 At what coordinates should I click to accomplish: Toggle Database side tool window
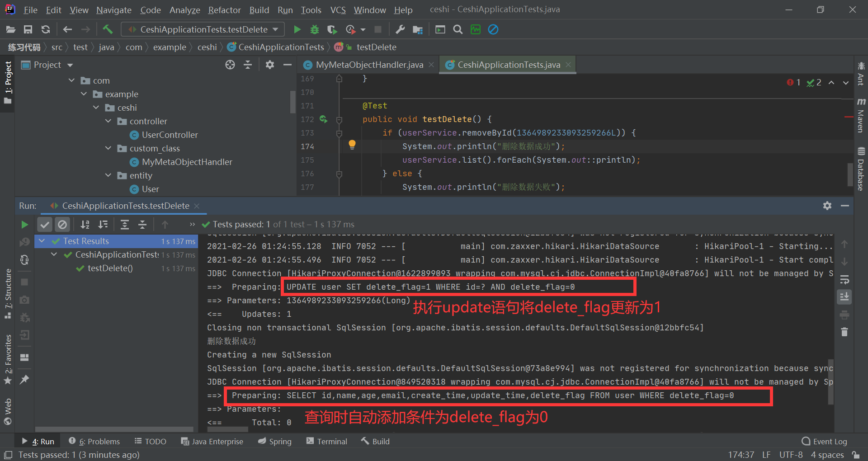(x=861, y=169)
